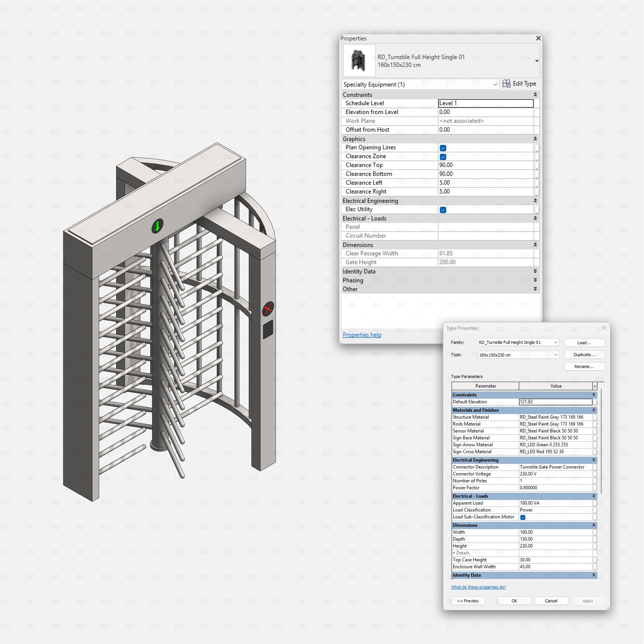Click the Edit Type button

click(519, 84)
